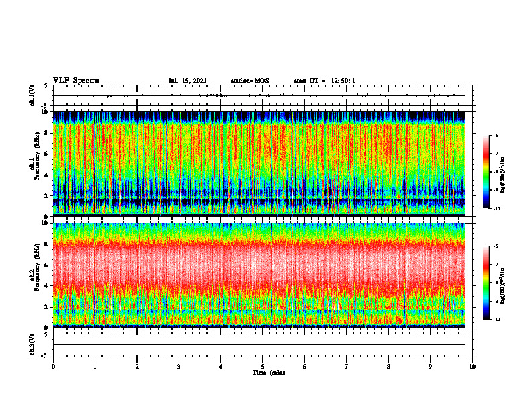Select the ch.2 color bar "log(PSD)" label
Screen dimensions: 532x411
pos(503,285)
